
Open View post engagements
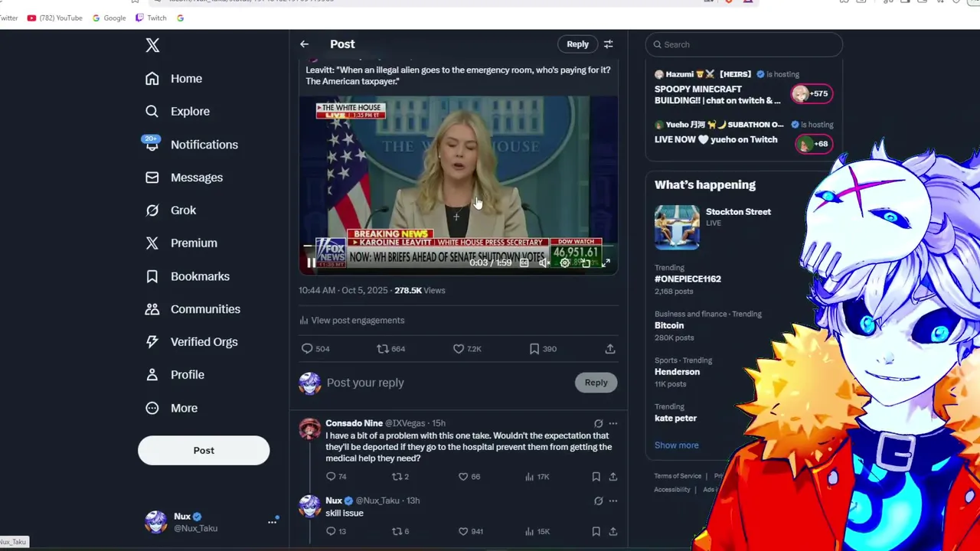[x=352, y=321]
